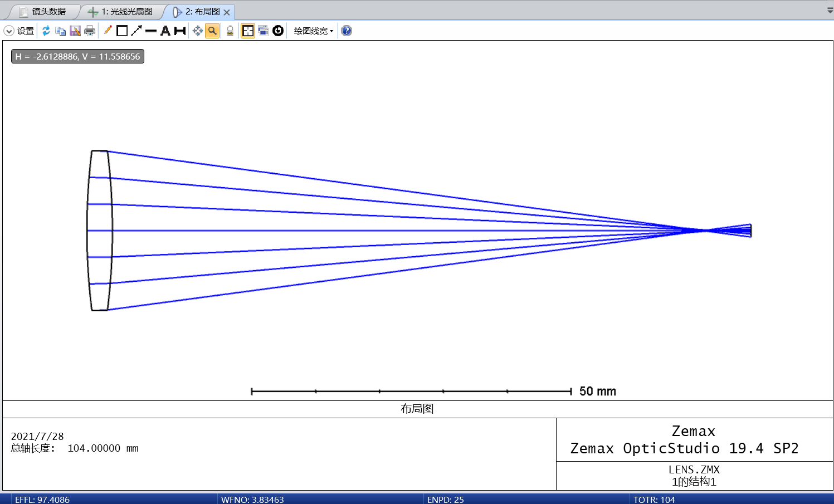
Task: Click the 1的结构1 configuration text
Action: (694, 482)
